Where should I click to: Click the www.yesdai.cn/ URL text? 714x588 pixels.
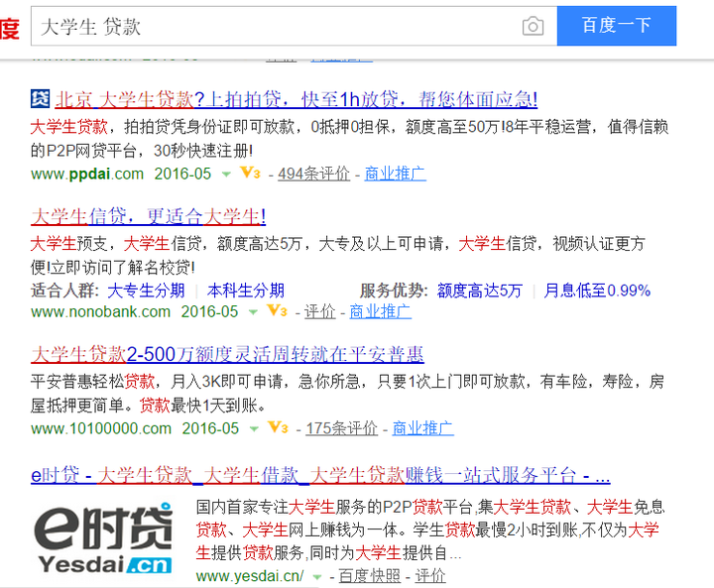250,576
